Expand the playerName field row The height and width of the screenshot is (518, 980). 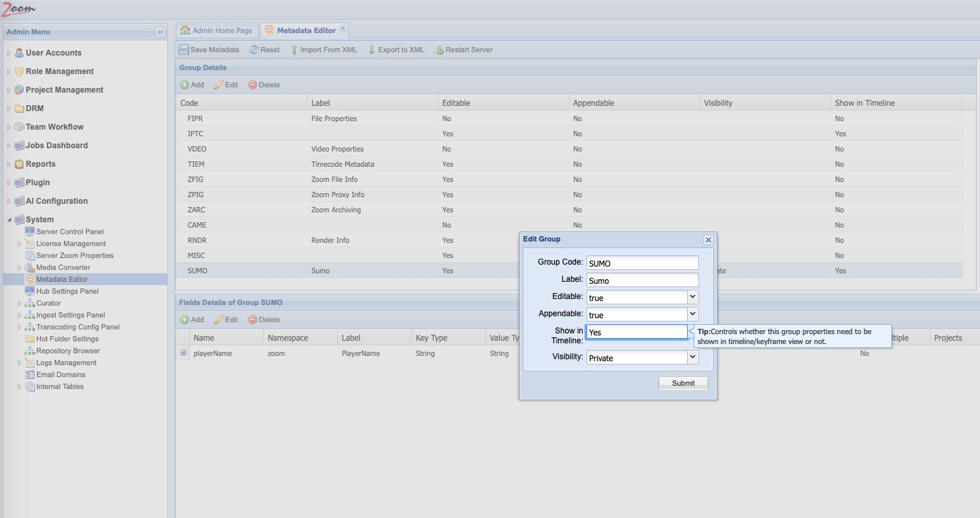tap(183, 353)
